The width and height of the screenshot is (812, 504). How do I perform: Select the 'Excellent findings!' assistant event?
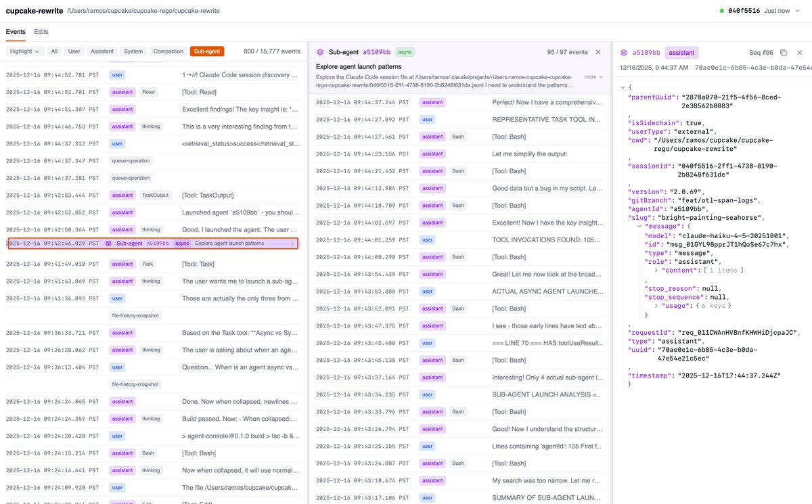(x=153, y=109)
